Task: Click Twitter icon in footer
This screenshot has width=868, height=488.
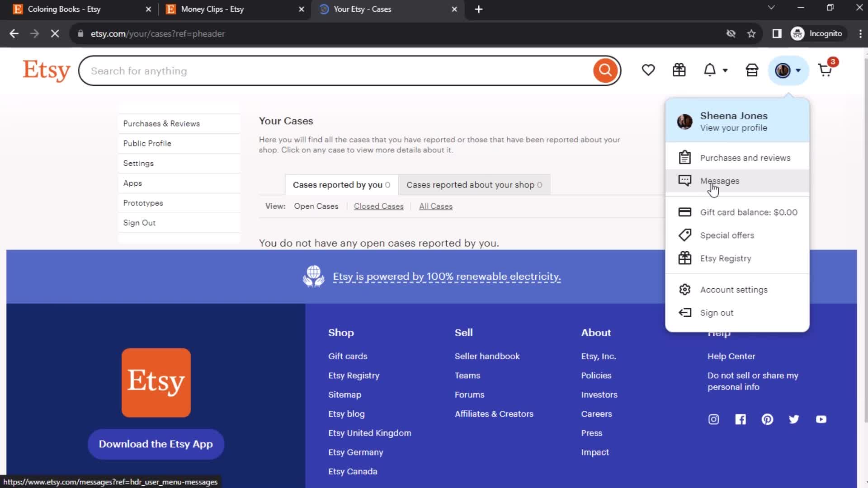Action: [794, 419]
